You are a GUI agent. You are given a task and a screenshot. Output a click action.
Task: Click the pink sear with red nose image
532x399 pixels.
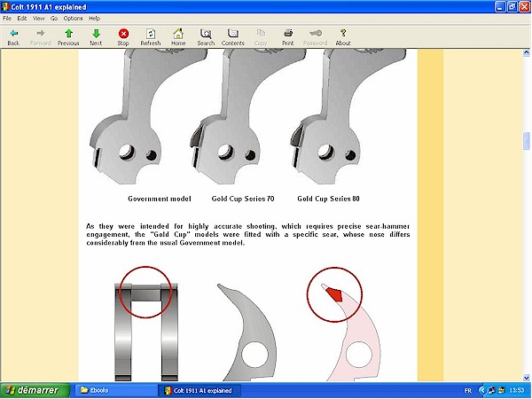344,325
